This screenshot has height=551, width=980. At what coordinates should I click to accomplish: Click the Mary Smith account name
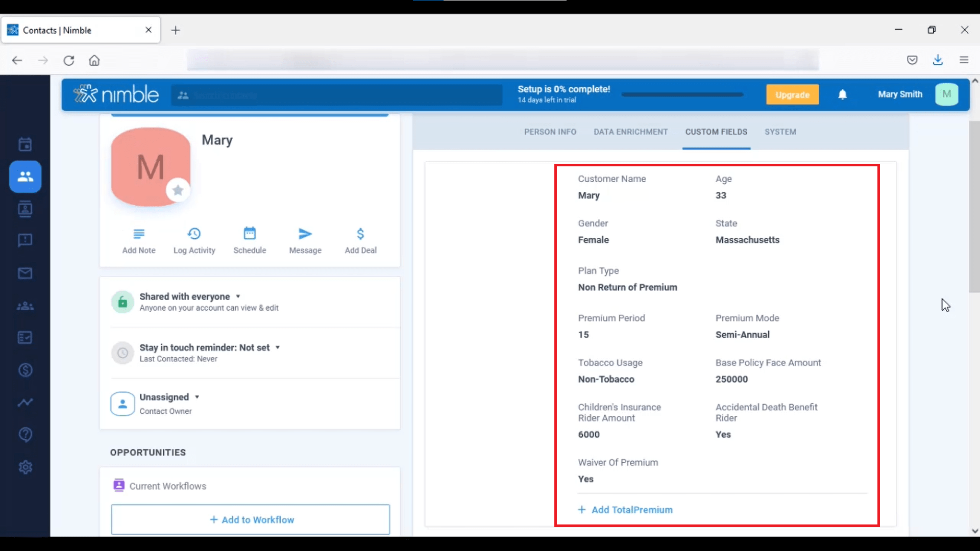[900, 94]
